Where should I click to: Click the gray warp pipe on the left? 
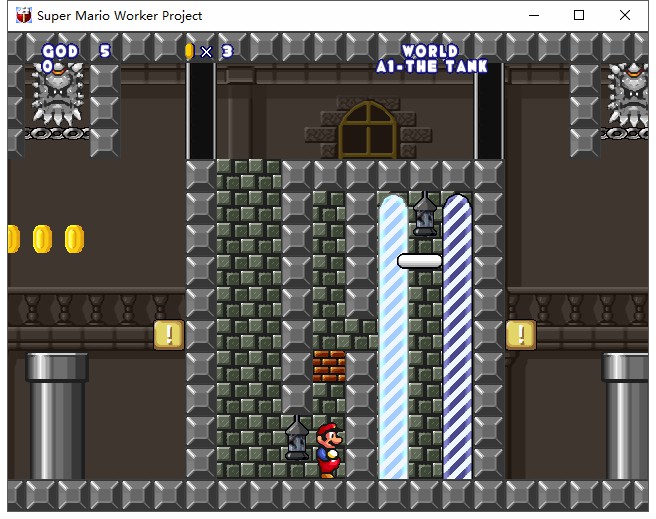[57, 416]
